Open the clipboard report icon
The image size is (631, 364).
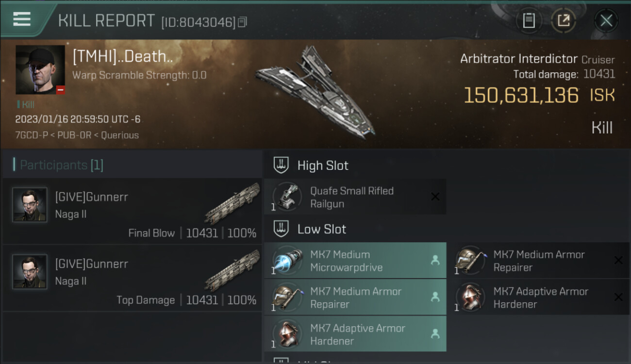pyautogui.click(x=529, y=20)
